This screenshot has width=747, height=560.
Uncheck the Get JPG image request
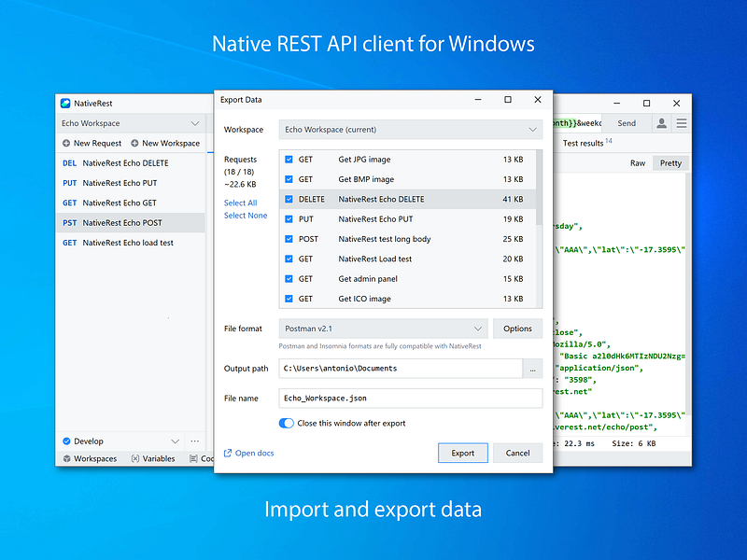click(x=289, y=160)
